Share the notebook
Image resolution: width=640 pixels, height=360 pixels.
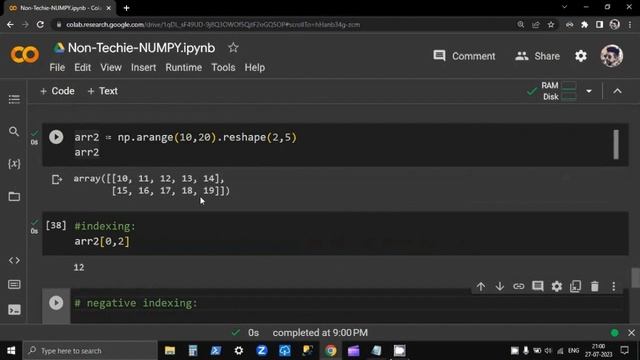coord(537,56)
